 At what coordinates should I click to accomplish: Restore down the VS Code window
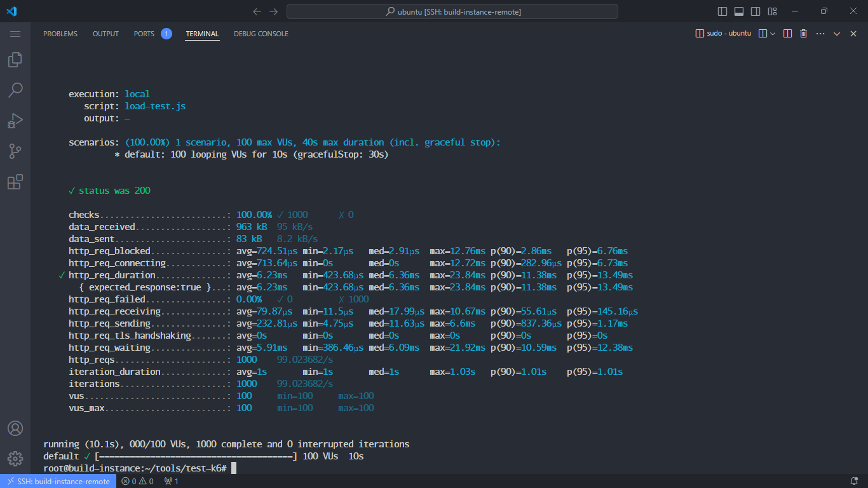click(x=824, y=11)
